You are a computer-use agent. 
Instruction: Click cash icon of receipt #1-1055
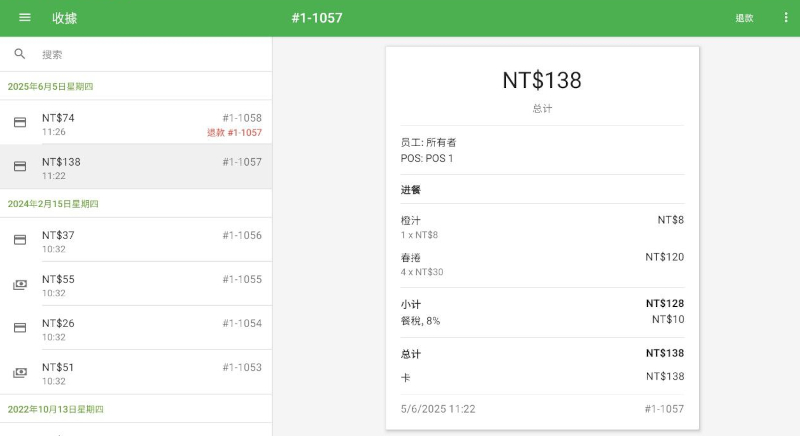(x=20, y=285)
